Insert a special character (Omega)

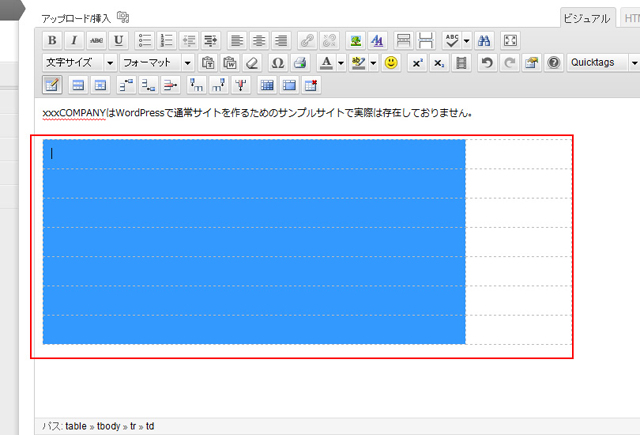pos(278,63)
